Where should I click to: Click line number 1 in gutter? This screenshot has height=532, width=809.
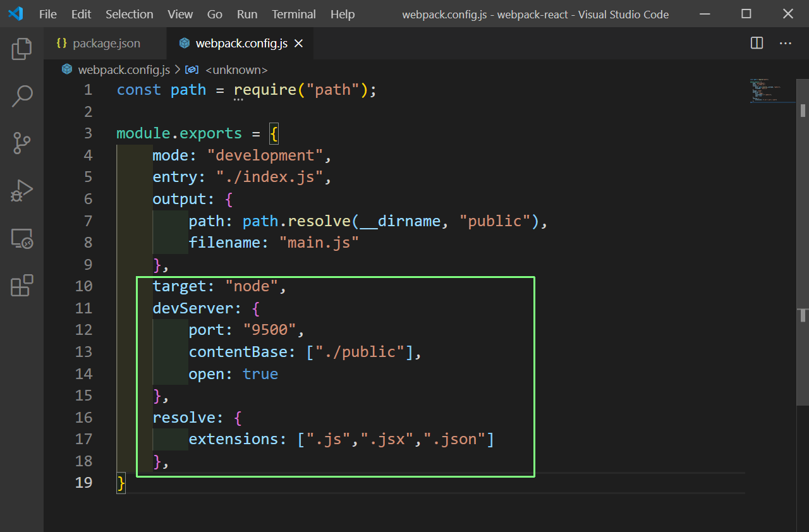coord(88,90)
